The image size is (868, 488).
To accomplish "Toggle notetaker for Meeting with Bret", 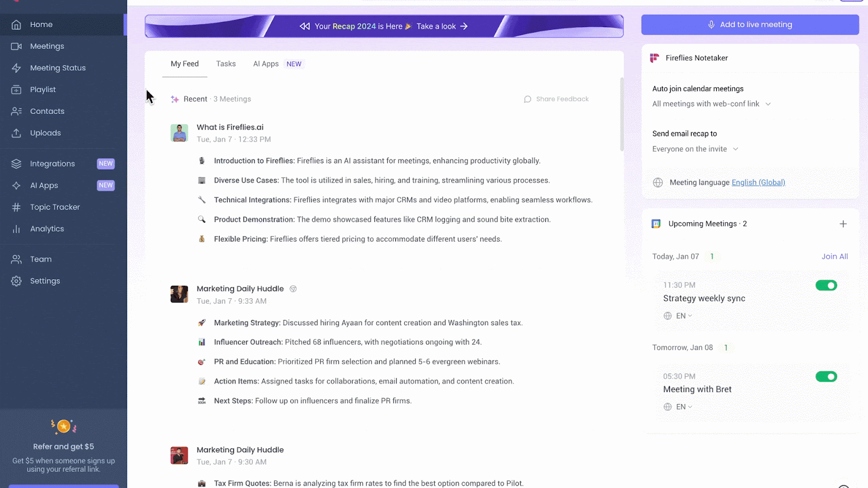I will [826, 376].
